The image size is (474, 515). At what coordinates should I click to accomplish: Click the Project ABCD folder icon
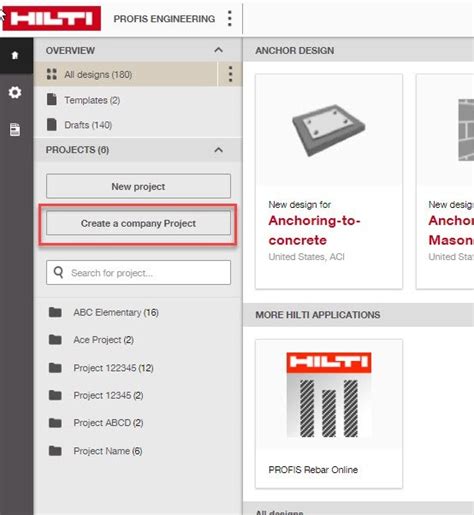tap(55, 423)
